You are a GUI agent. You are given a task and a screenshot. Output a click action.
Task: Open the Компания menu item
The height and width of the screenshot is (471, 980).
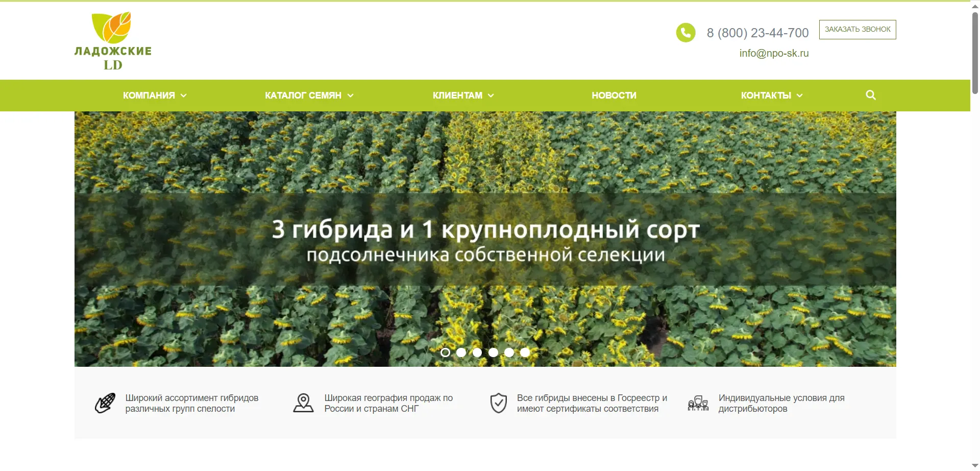(x=149, y=96)
